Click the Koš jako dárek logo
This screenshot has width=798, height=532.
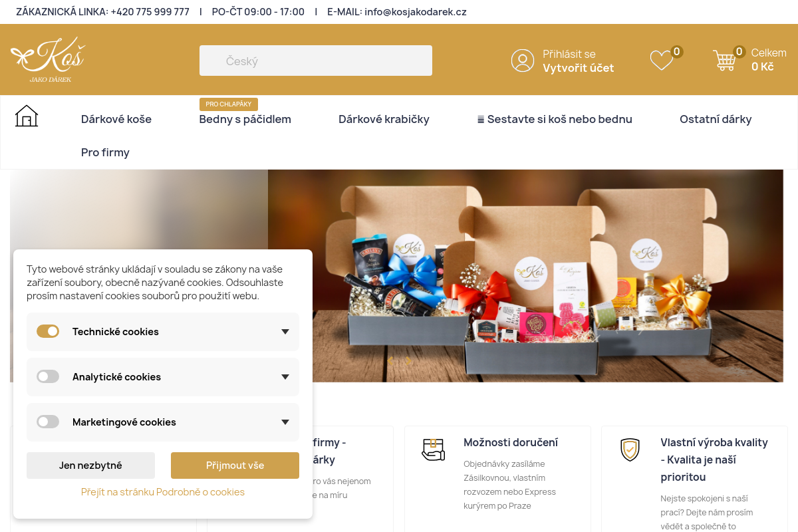tap(48, 60)
